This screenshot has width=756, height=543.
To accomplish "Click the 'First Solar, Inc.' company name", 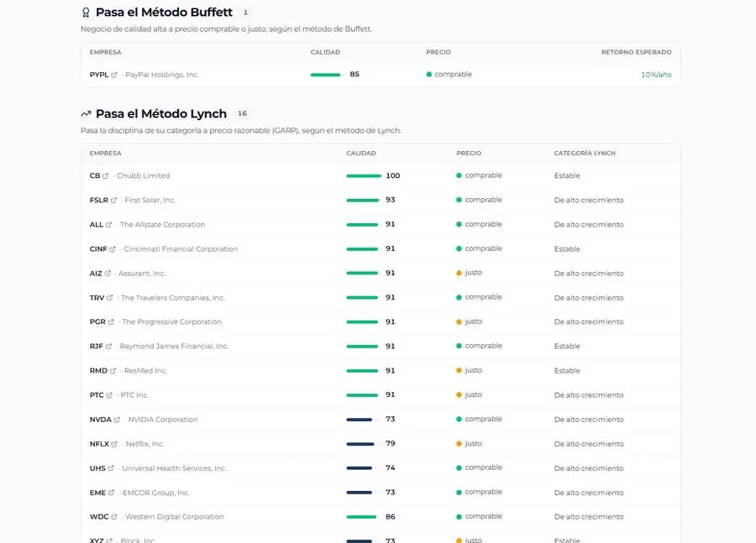I will [x=150, y=201].
